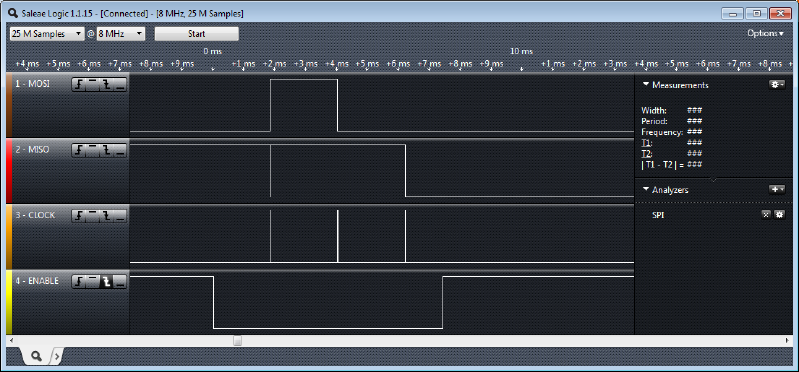The image size is (799, 372).
Task: Open the 8 MHz sample rate dropdown
Action: click(x=121, y=34)
